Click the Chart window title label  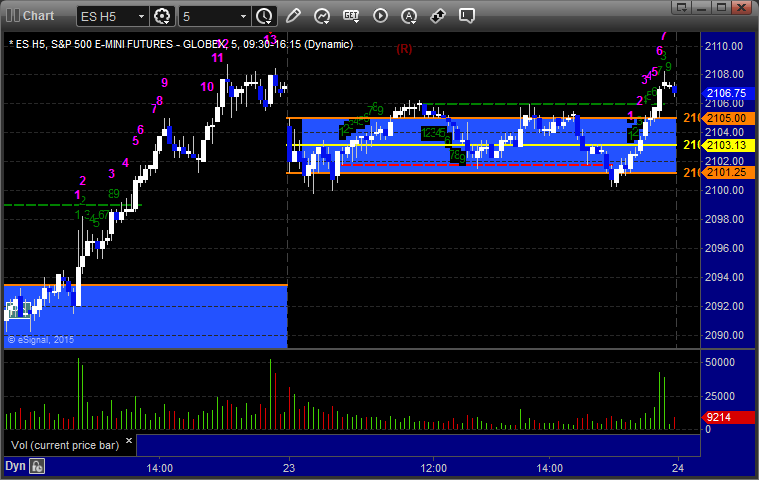click(38, 16)
